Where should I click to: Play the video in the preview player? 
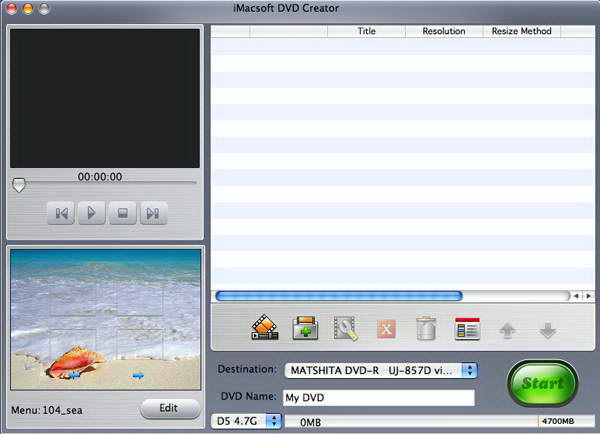[91, 213]
